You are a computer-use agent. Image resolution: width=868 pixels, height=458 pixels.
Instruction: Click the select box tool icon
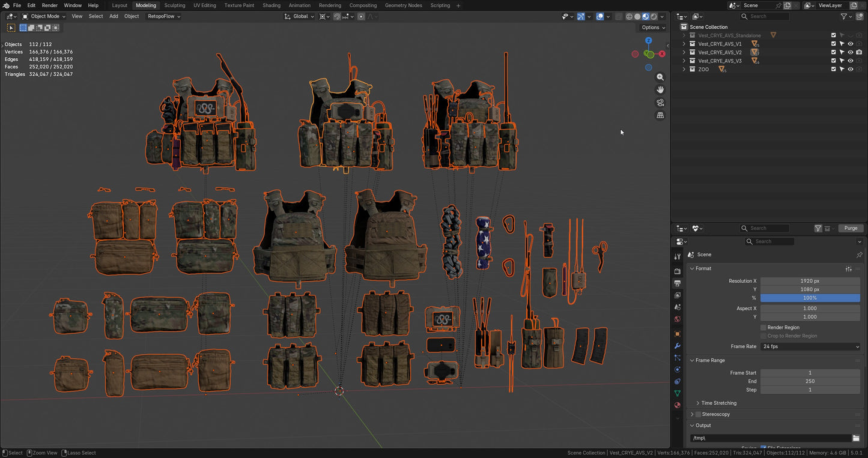click(x=11, y=28)
